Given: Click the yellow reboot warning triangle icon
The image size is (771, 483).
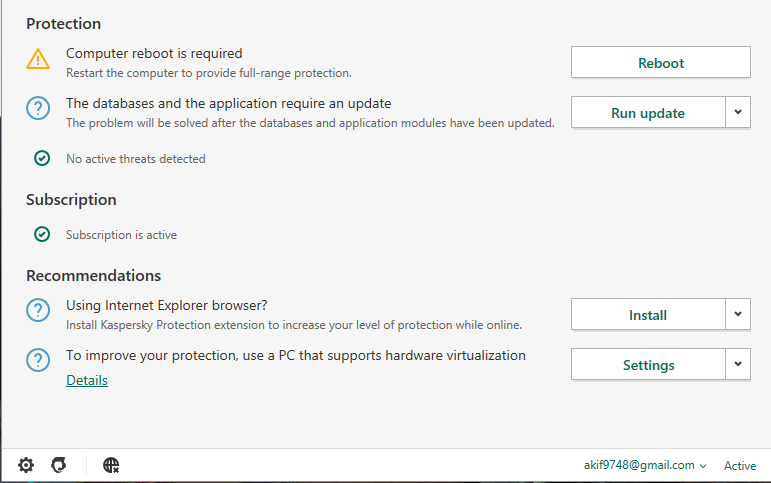Looking at the screenshot, I should [37, 60].
